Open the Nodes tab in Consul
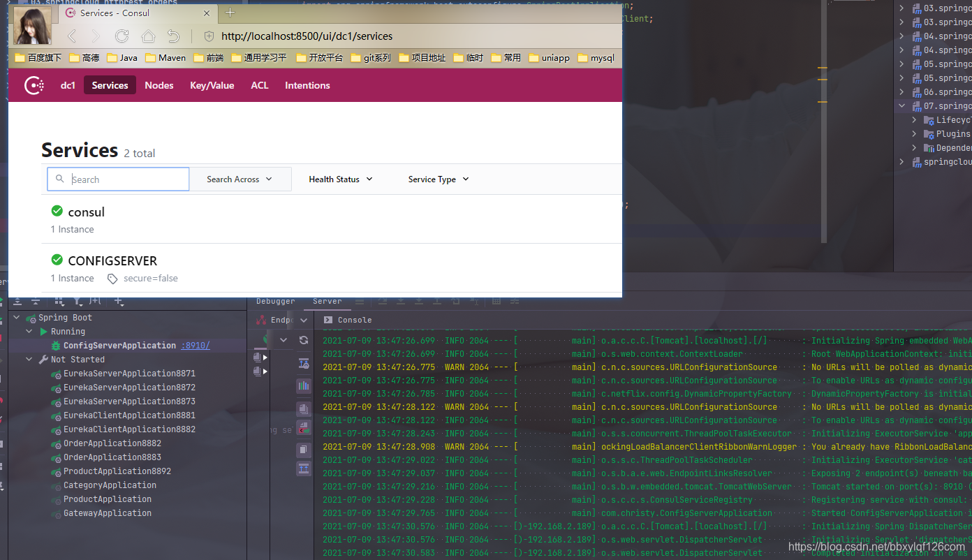The image size is (972, 560). tap(159, 85)
